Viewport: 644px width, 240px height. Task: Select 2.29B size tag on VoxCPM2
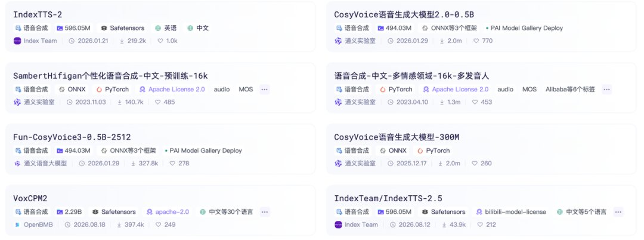pyautogui.click(x=69, y=212)
